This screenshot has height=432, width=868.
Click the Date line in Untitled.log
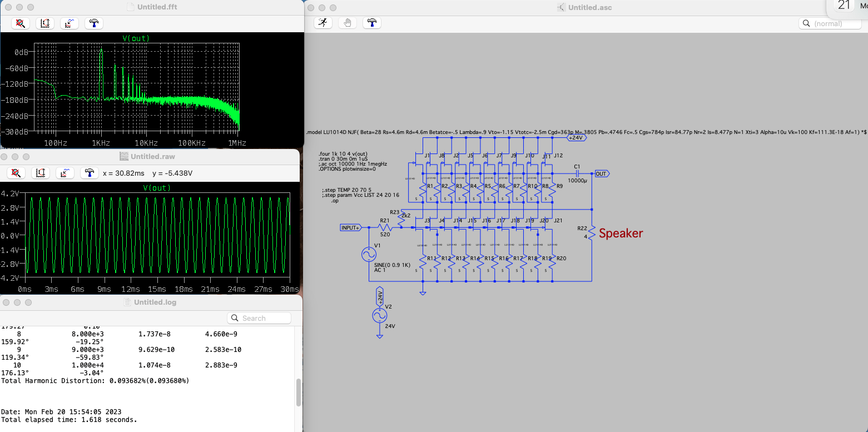61,412
